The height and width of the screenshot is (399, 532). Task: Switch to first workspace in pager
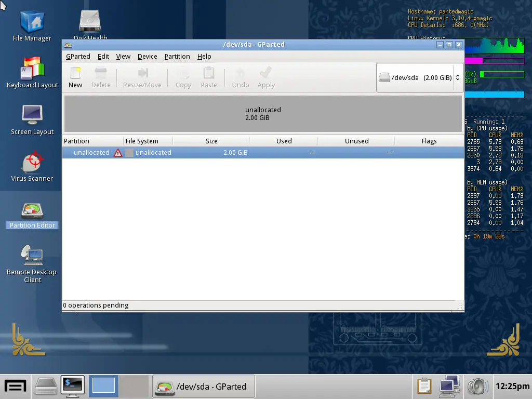click(x=103, y=386)
